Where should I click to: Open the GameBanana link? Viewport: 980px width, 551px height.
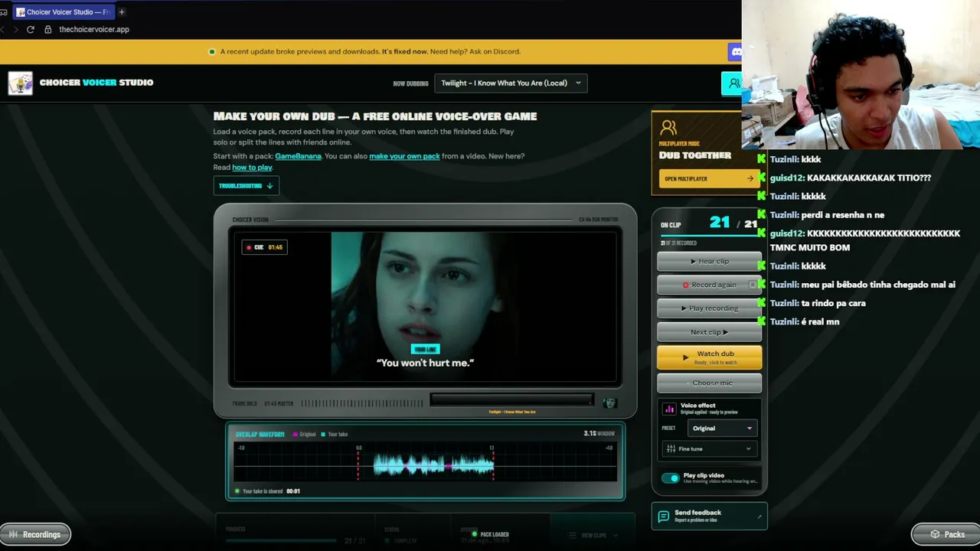[x=299, y=156]
